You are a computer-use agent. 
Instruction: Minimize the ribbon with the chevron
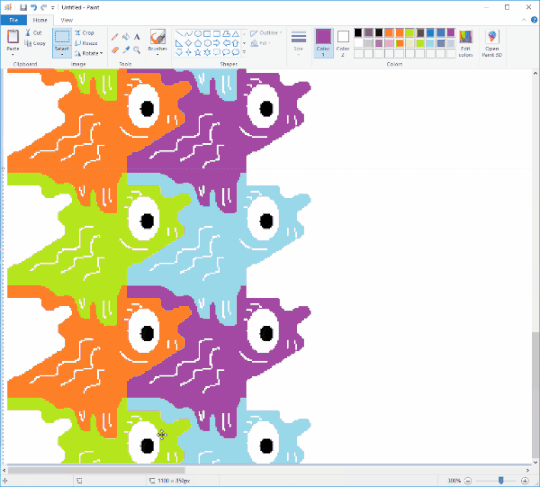tap(524, 20)
